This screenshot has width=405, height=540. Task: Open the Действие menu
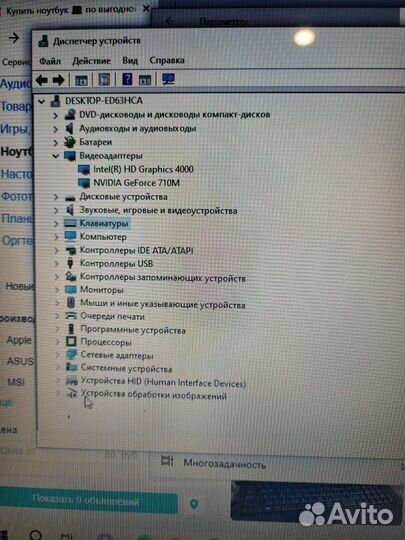pos(91,61)
